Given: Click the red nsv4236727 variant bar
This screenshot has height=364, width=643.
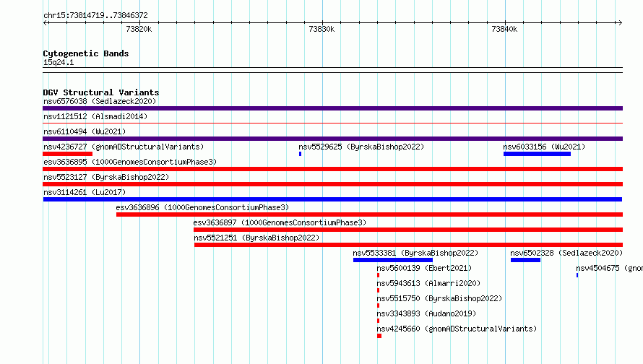Looking at the screenshot, I should point(68,154).
